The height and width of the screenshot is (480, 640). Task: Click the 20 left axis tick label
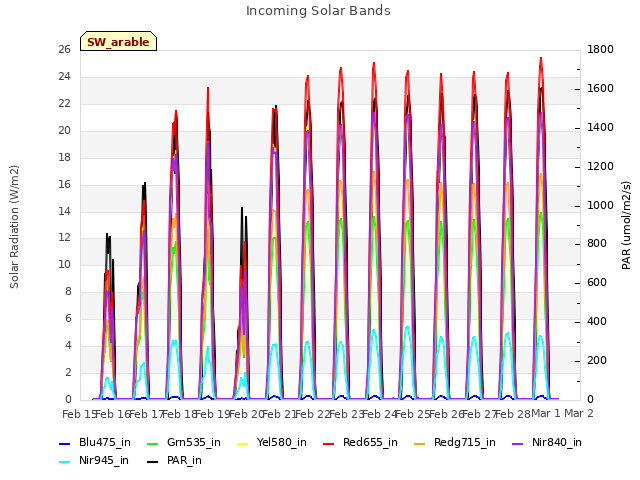[x=64, y=130]
